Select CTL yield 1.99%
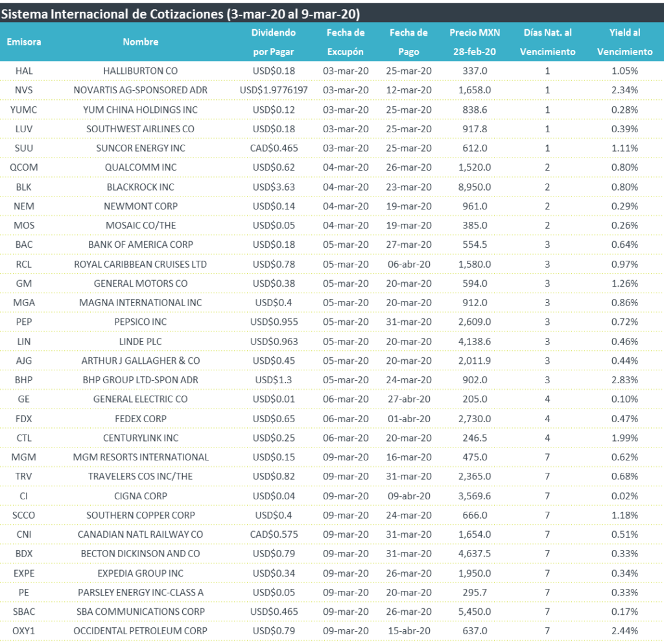 pyautogui.click(x=624, y=438)
